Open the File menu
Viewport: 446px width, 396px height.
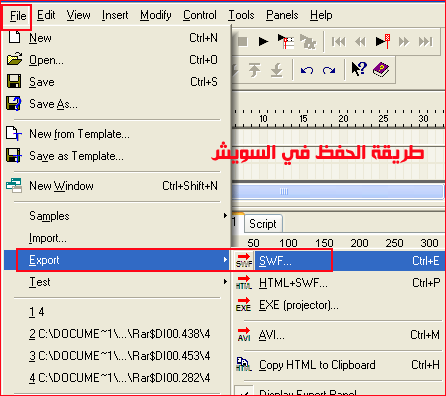tap(18, 16)
